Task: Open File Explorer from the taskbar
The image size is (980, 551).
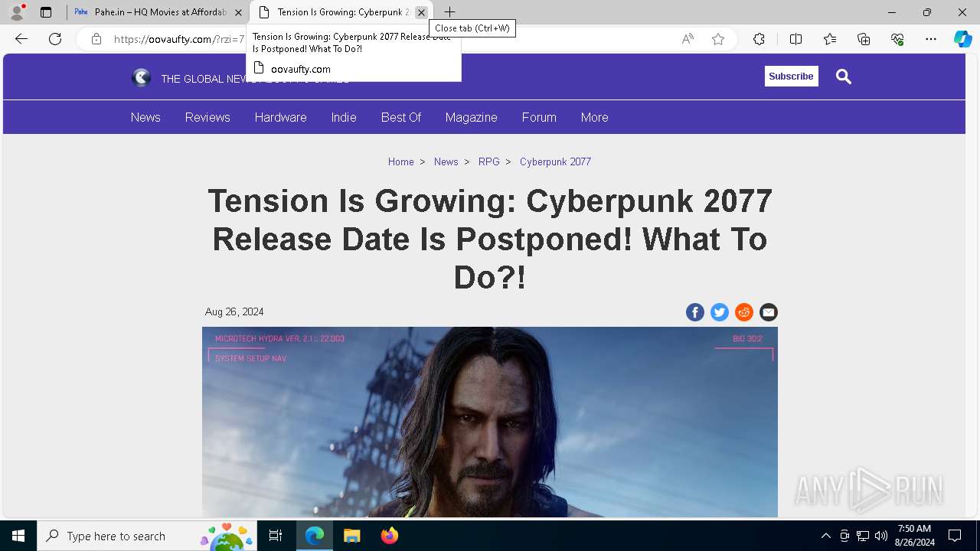Action: tap(351, 536)
